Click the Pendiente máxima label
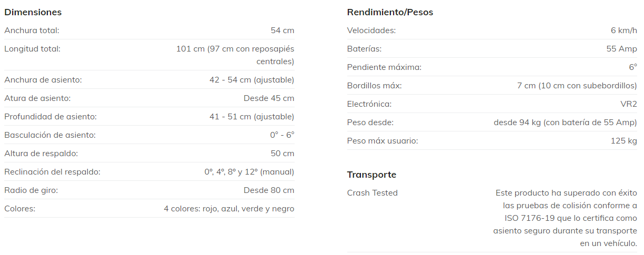The height and width of the screenshot is (255, 644). point(384,67)
